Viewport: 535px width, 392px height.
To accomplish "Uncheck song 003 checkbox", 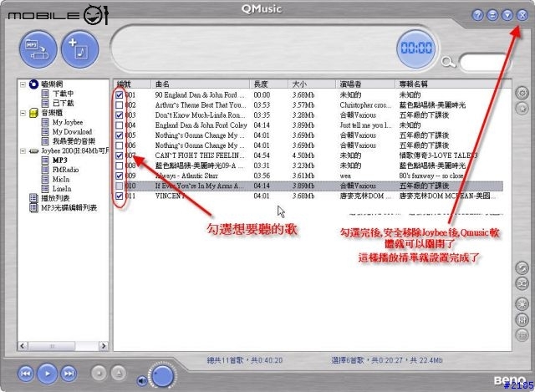I will (119, 115).
